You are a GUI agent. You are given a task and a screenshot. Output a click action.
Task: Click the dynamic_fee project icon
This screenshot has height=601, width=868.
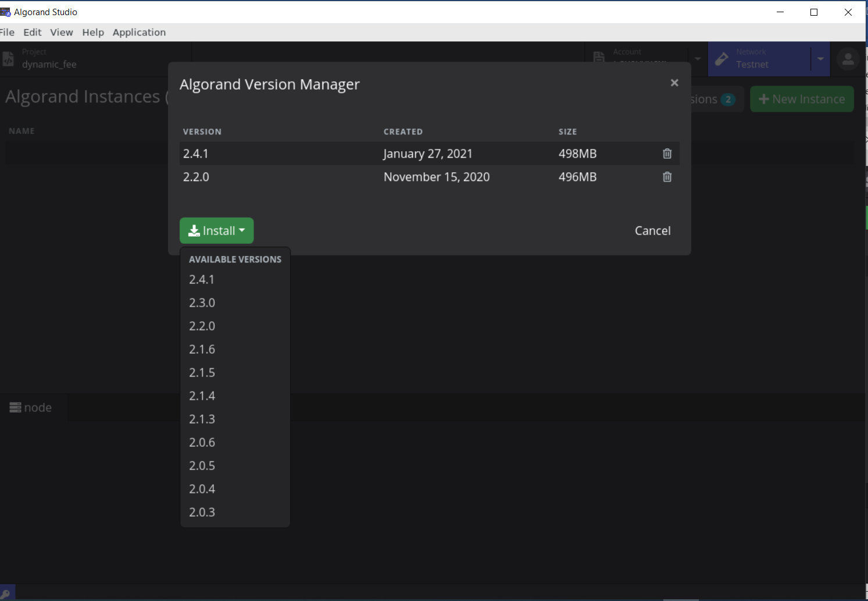(8, 58)
